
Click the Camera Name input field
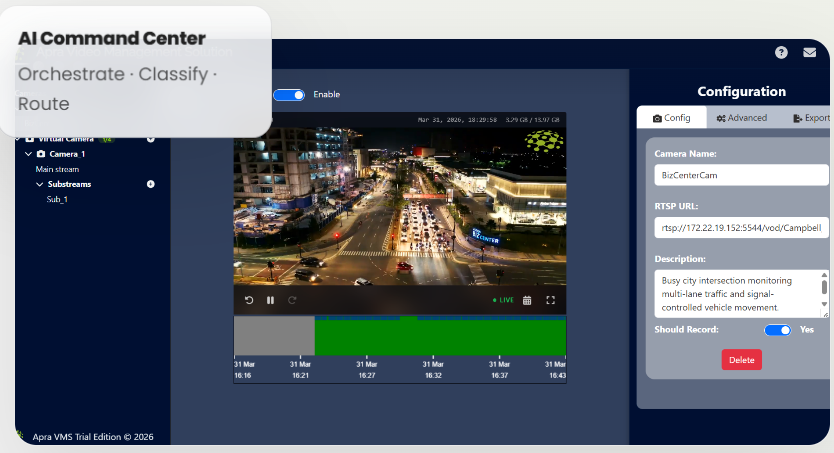741,175
